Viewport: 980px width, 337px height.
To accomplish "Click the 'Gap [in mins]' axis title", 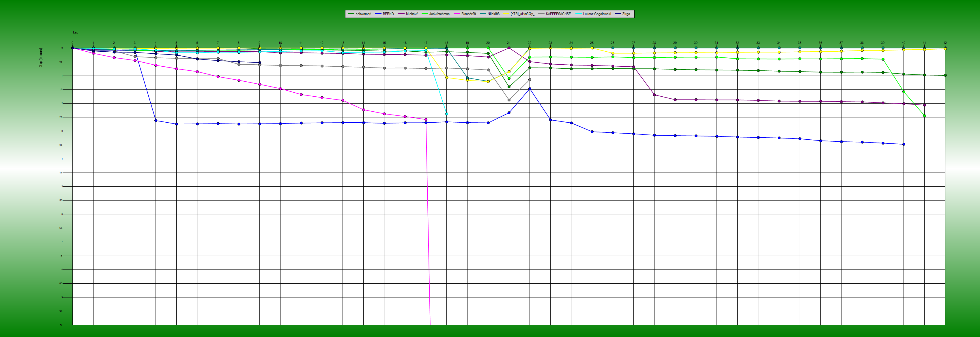I will pyautogui.click(x=41, y=57).
